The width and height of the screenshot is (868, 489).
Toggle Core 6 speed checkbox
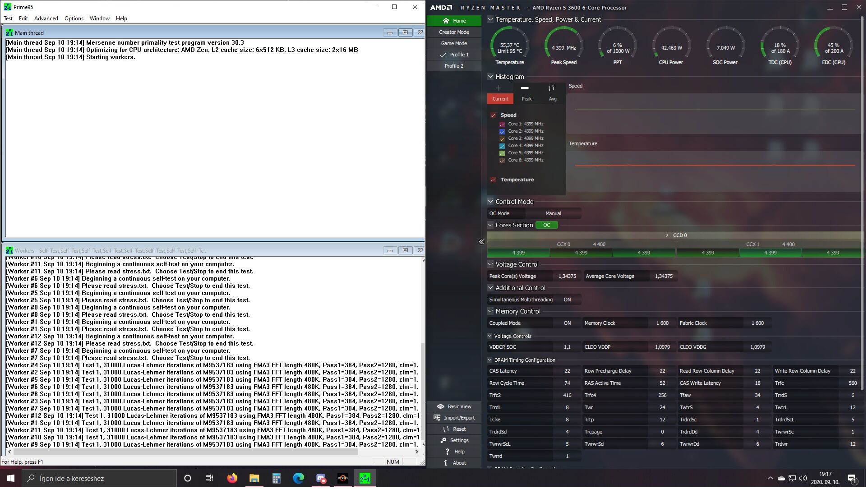click(503, 161)
